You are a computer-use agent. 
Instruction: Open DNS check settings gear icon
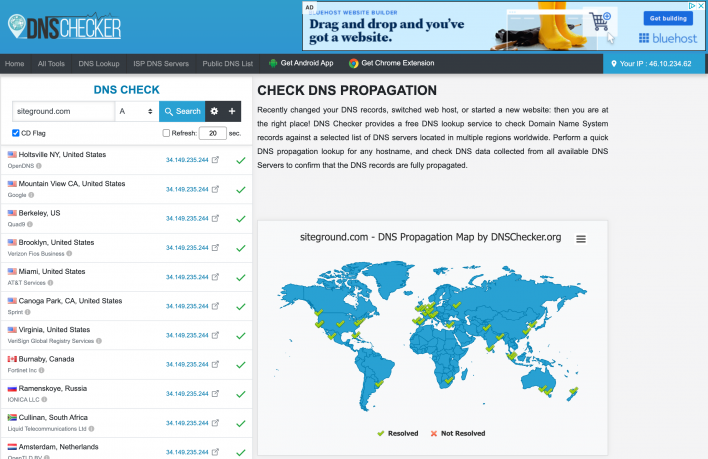[214, 111]
